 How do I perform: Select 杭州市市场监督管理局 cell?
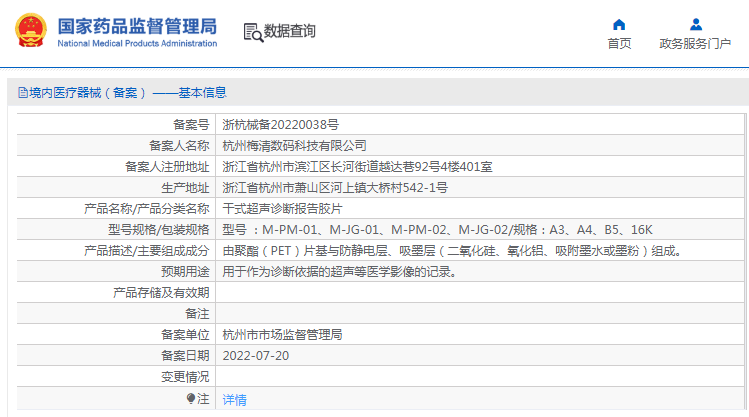282,335
